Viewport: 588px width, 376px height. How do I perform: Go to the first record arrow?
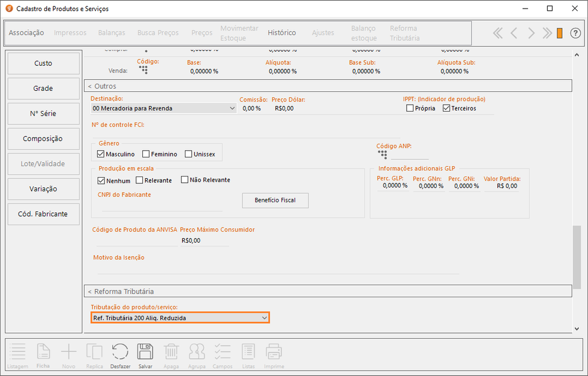[x=498, y=33]
